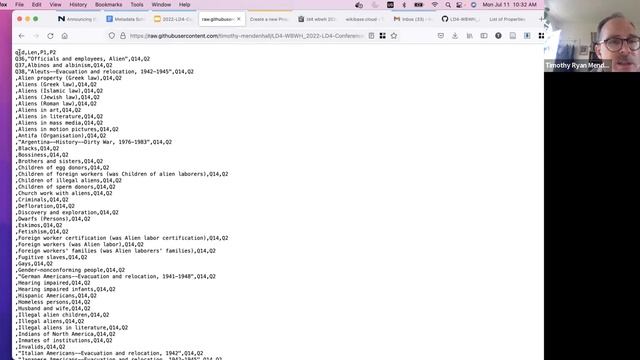Open the Firefox home page

point(64,36)
